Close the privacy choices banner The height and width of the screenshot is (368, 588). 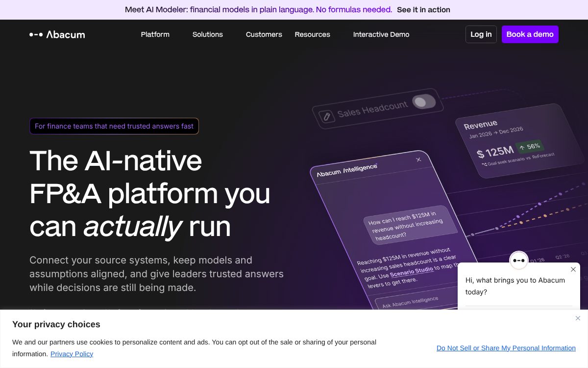click(578, 318)
